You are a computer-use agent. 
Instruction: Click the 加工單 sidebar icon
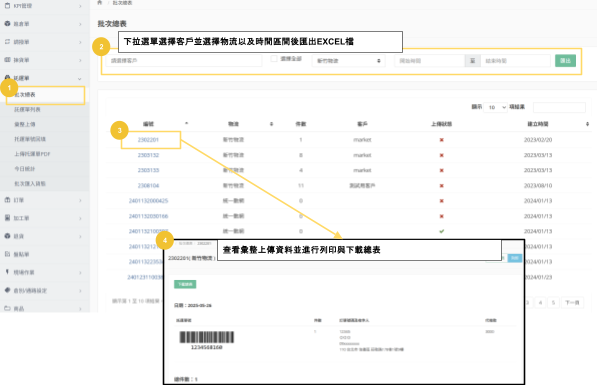click(7, 218)
